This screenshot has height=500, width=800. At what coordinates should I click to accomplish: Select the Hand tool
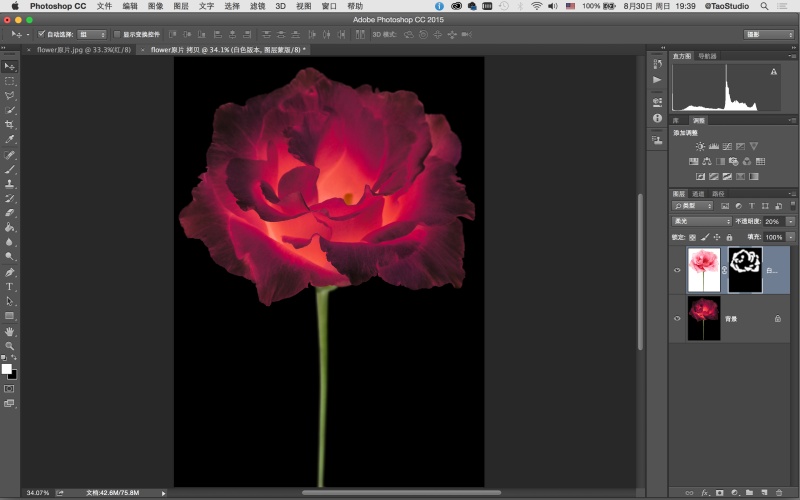(9, 332)
